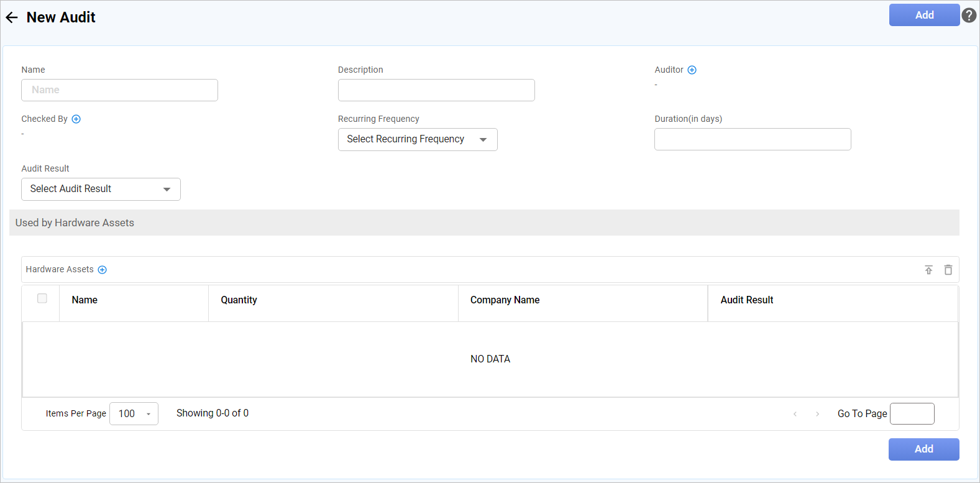
Task: Focus the Name input field
Action: [119, 90]
